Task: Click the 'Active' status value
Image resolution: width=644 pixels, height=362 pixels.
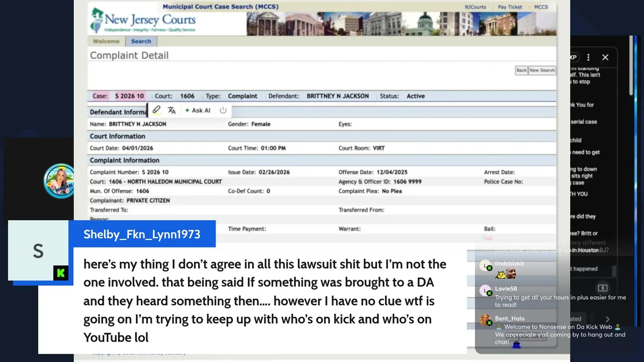Action: (x=416, y=96)
